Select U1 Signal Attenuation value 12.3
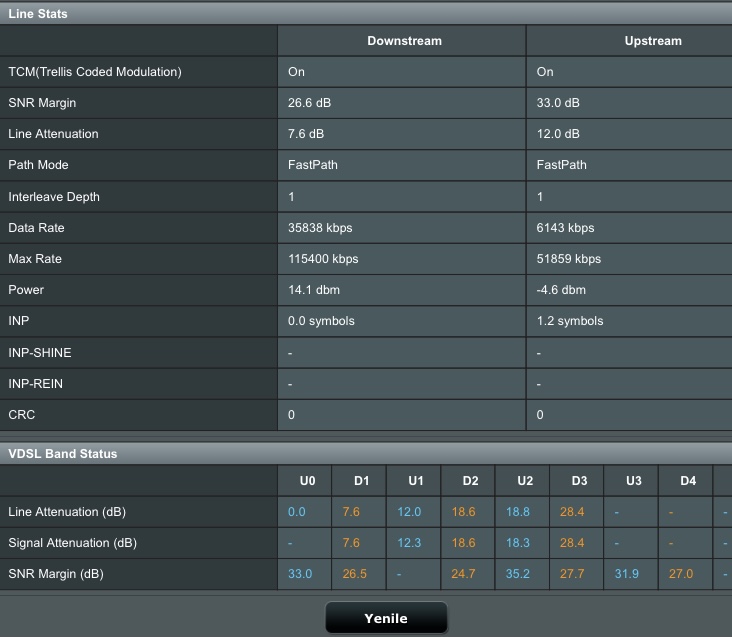Viewport: 732px width, 637px height. (409, 543)
